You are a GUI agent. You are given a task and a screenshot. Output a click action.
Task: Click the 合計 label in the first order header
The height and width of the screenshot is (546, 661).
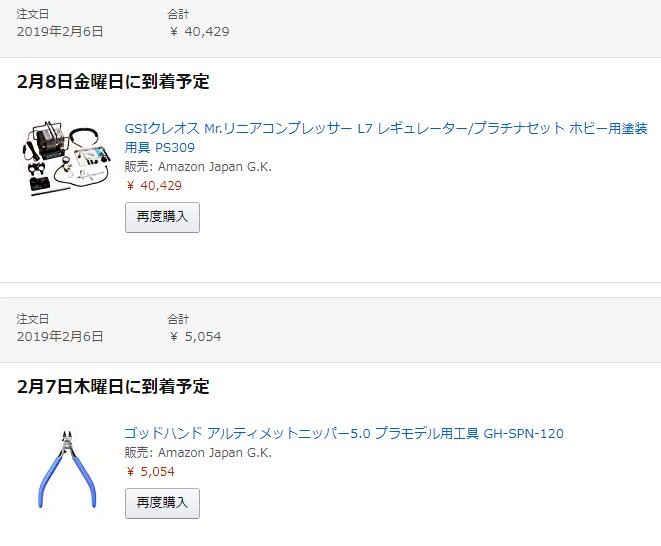(x=178, y=14)
